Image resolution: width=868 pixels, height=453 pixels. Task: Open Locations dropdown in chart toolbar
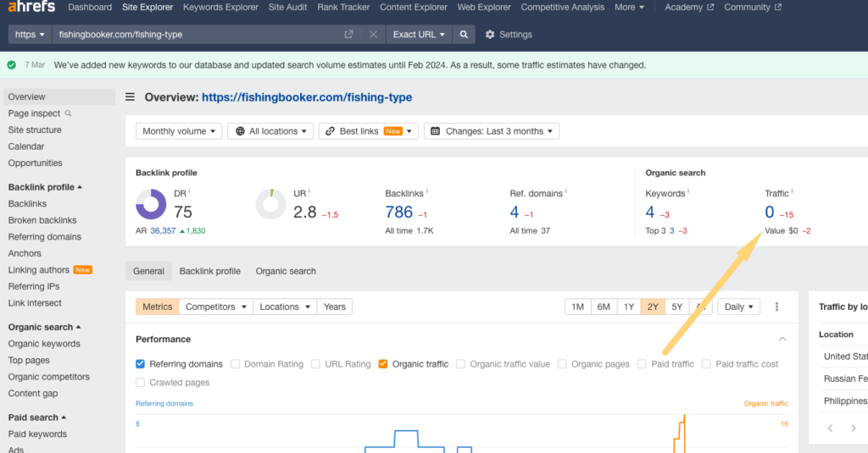(x=285, y=307)
